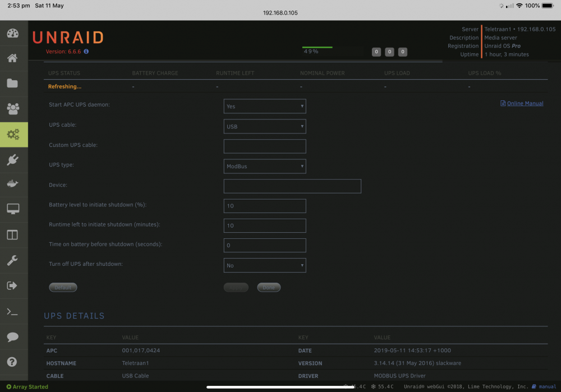Image resolution: width=561 pixels, height=392 pixels.
Task: Click the 49% progress bar in header
Action: point(318,47)
